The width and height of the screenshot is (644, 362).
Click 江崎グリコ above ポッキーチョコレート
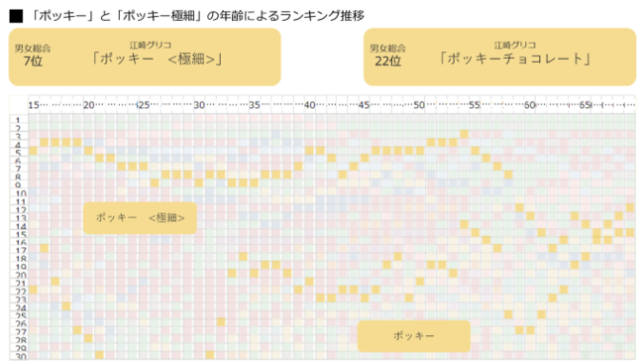point(515,46)
